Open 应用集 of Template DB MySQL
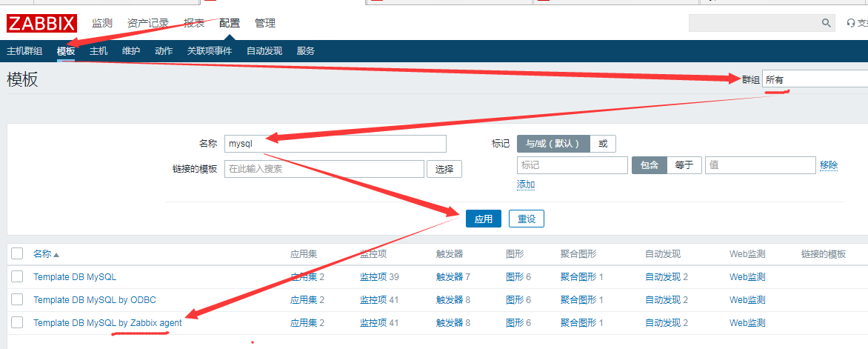The image size is (868, 349). 304,277
